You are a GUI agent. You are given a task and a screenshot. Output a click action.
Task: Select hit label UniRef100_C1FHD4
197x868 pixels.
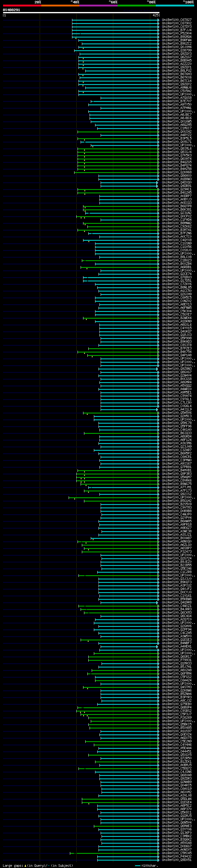(x=176, y=220)
